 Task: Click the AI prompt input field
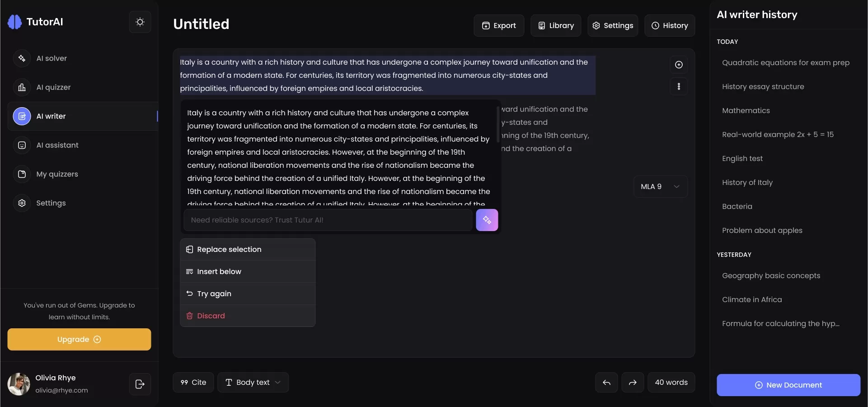(328, 220)
